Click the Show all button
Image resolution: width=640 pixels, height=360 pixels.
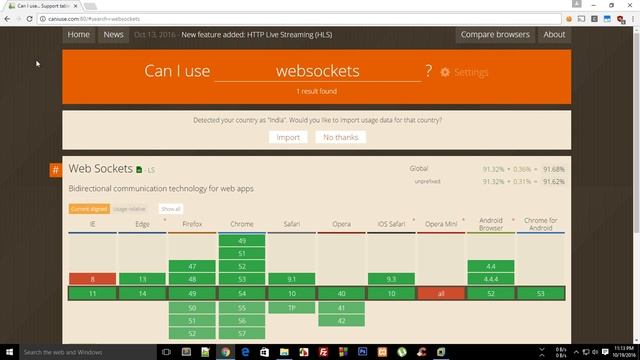(x=171, y=209)
